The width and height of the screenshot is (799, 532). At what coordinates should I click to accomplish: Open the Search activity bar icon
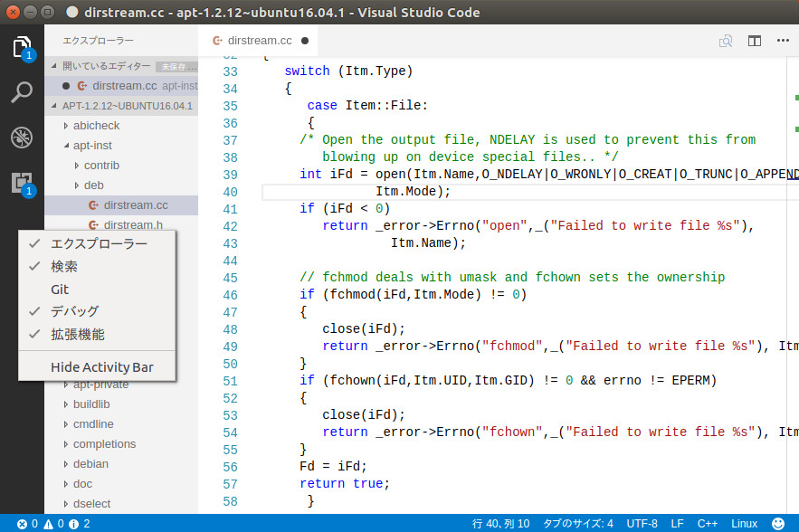[22, 92]
